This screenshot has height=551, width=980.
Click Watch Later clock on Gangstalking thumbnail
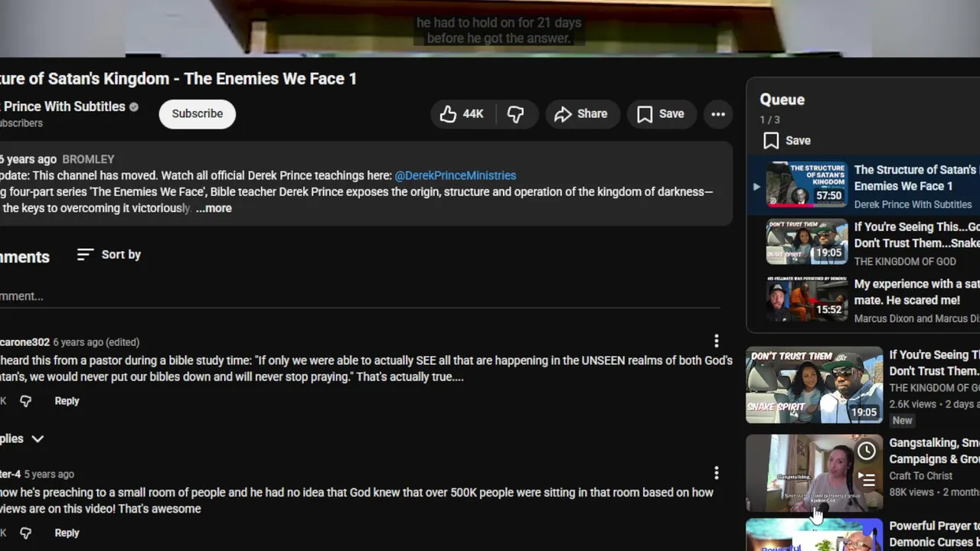867,451
